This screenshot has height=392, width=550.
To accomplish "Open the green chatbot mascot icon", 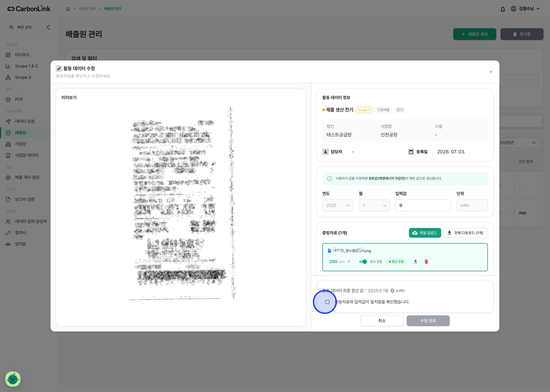I will (13, 379).
